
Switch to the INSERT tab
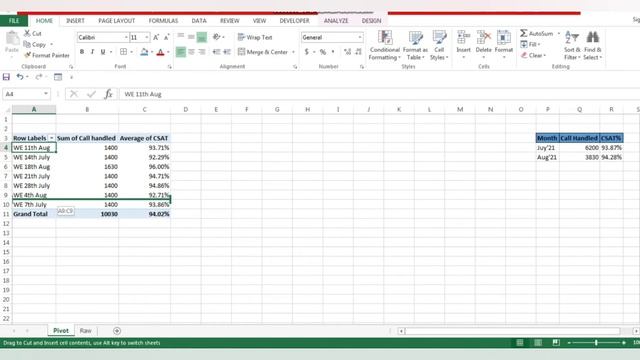click(75, 21)
